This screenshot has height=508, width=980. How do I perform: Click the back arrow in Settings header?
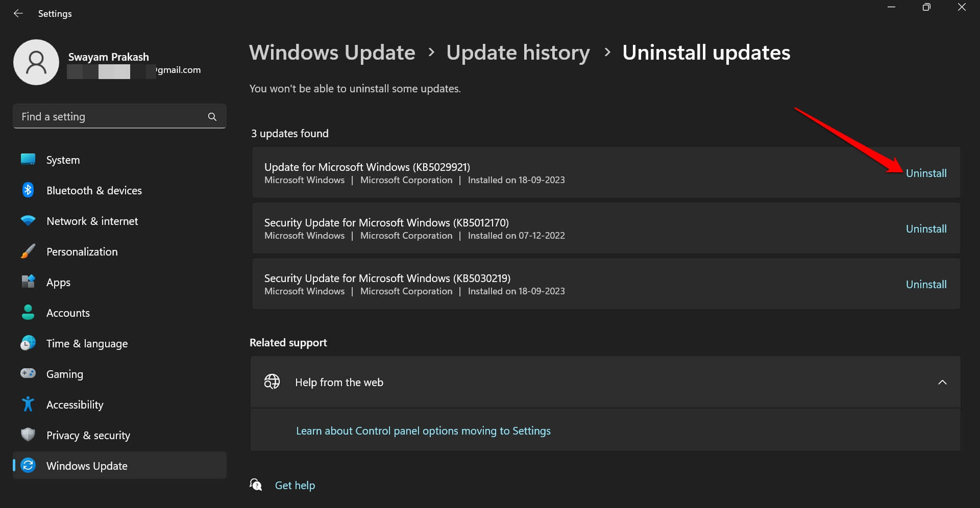point(18,13)
